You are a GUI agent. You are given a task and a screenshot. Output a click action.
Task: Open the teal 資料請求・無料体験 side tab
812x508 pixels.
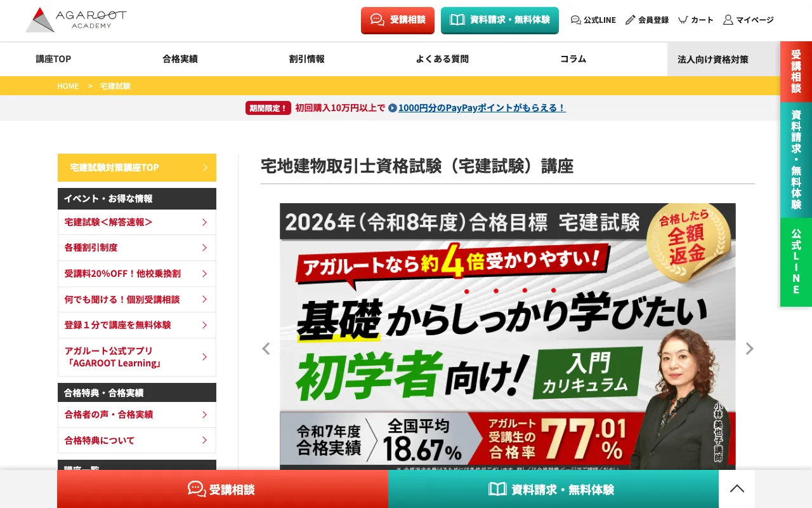[796, 160]
